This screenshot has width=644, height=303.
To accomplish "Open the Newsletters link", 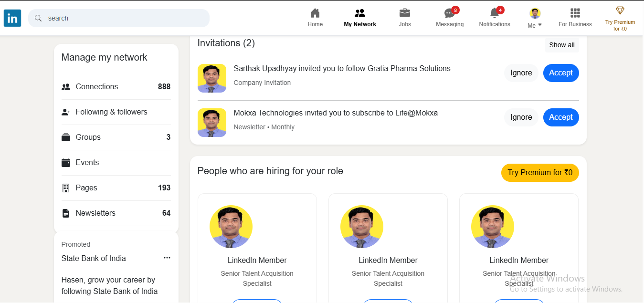I will click(116, 213).
